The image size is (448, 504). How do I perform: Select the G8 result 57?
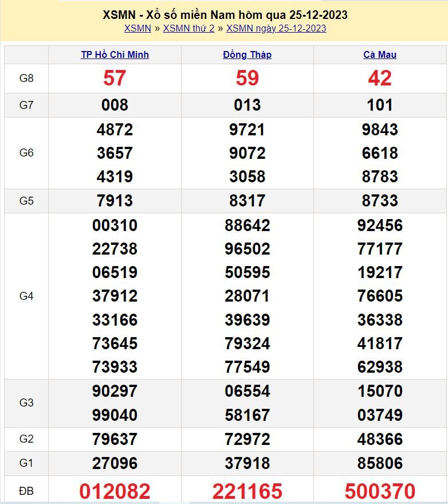115,78
